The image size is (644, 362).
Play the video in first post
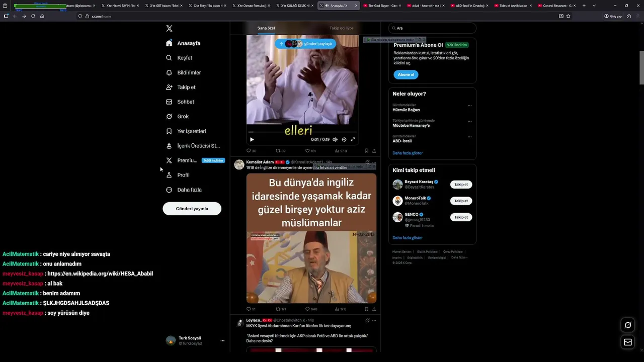click(x=252, y=139)
